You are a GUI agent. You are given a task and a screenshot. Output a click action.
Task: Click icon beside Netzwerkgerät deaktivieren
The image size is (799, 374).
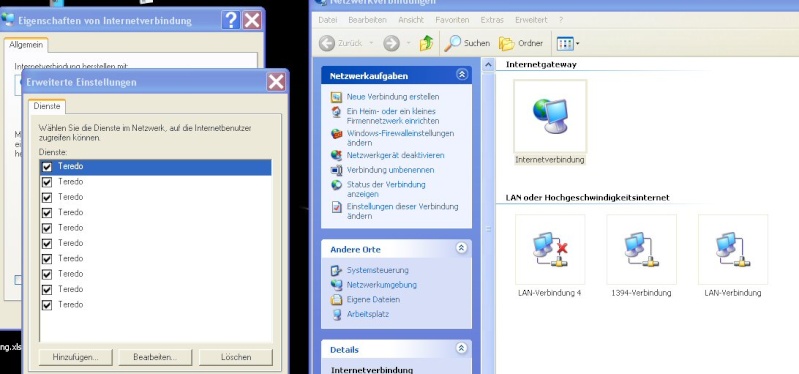coord(336,155)
